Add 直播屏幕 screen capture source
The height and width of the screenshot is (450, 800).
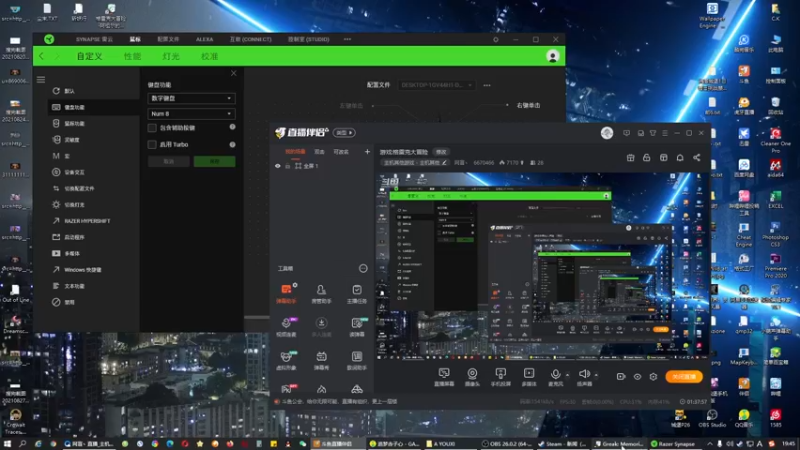pos(444,377)
